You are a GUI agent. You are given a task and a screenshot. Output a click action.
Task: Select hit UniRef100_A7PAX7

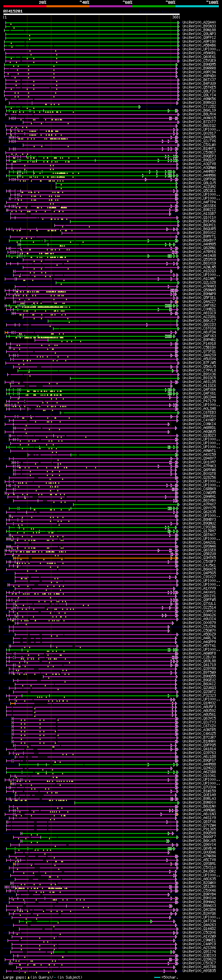click(x=199, y=504)
